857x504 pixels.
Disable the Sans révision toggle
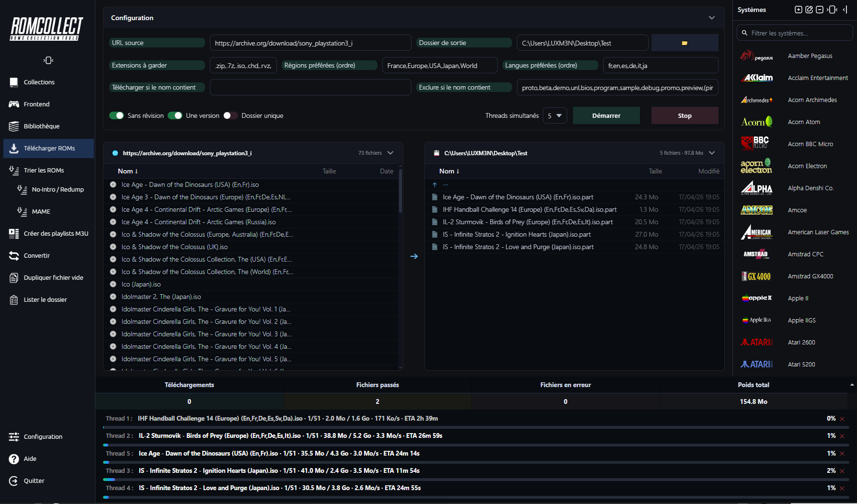[x=116, y=115]
